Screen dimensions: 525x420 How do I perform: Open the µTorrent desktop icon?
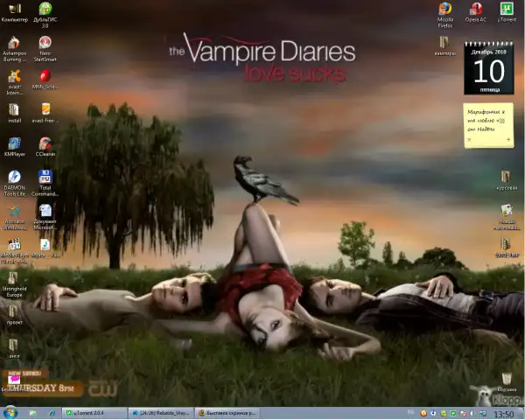[506, 9]
